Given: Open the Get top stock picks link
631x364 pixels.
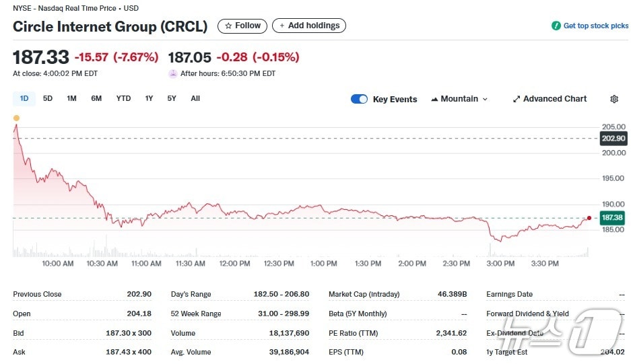Looking at the screenshot, I should pos(595,26).
